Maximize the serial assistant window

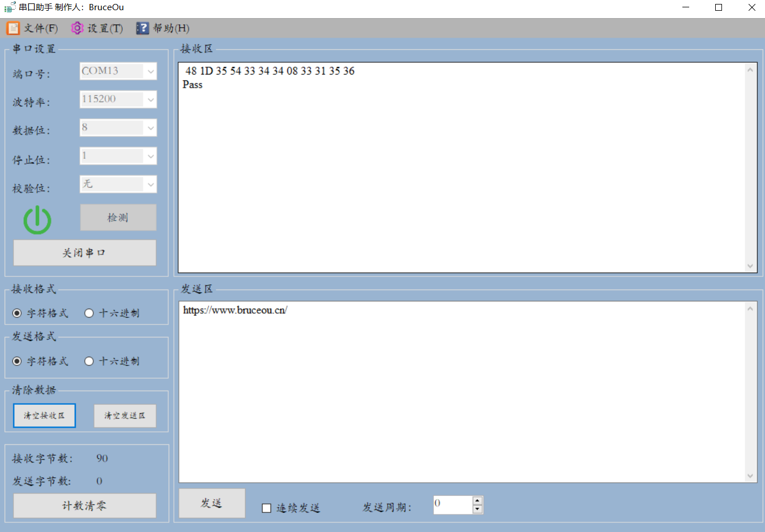(719, 7)
